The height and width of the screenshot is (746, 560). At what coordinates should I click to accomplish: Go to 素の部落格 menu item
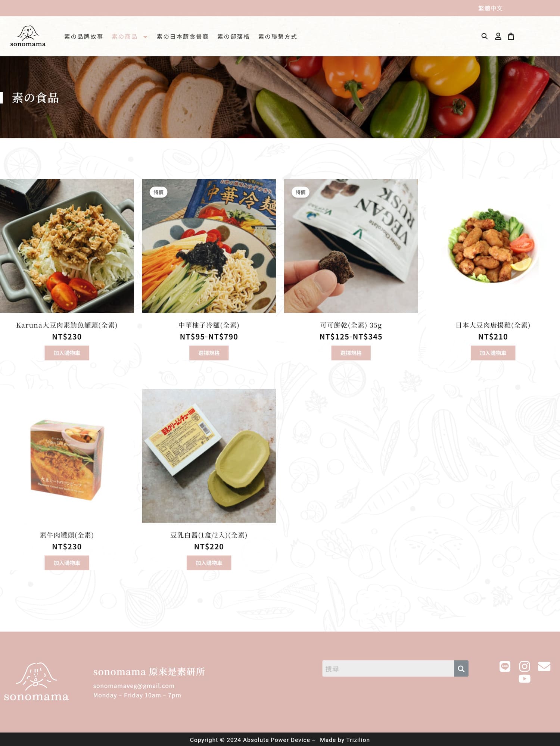click(233, 37)
